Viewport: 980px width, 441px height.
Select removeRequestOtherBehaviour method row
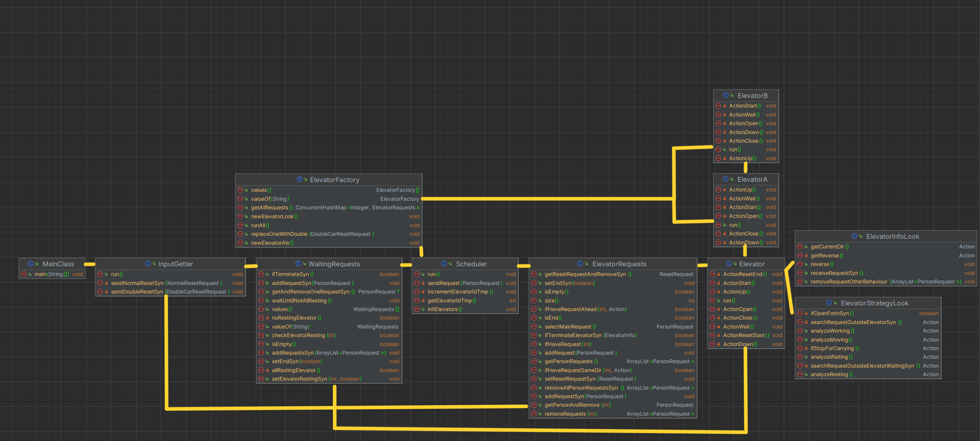tap(848, 282)
